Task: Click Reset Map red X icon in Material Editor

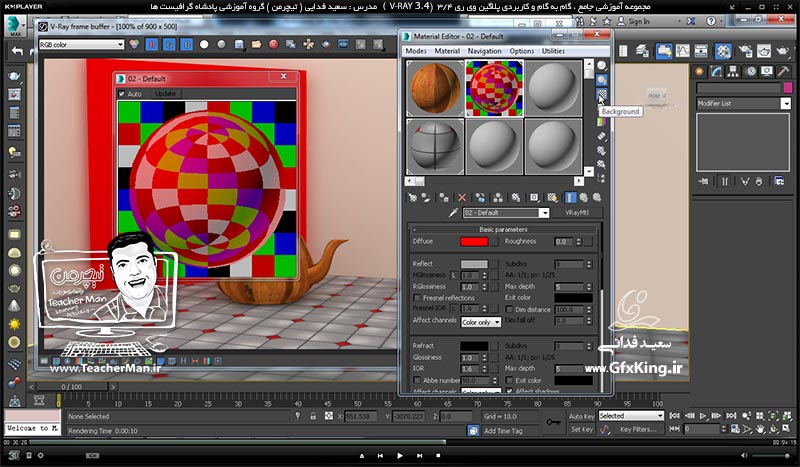Action: [x=462, y=198]
